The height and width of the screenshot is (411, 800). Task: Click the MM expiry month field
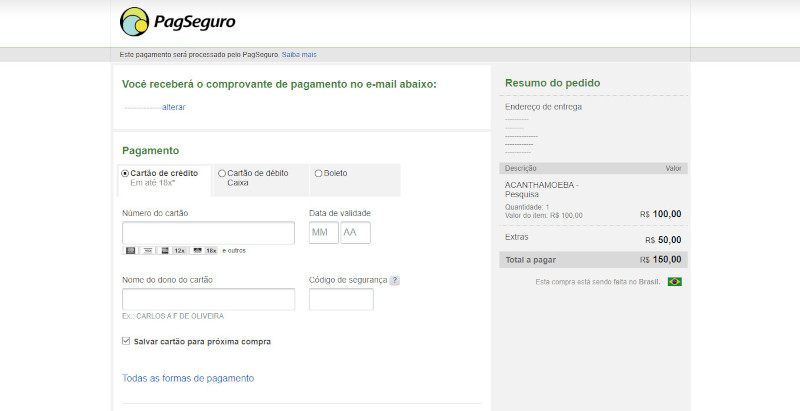coord(323,233)
